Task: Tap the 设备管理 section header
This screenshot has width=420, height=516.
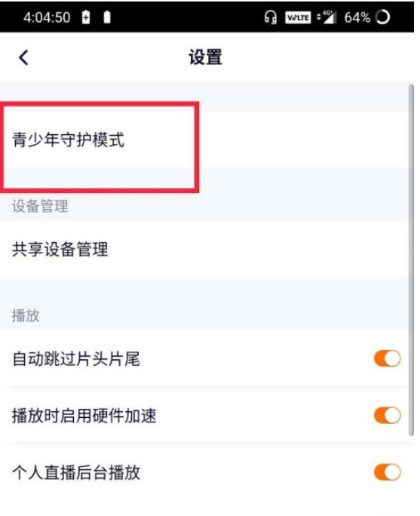Action: coord(40,207)
